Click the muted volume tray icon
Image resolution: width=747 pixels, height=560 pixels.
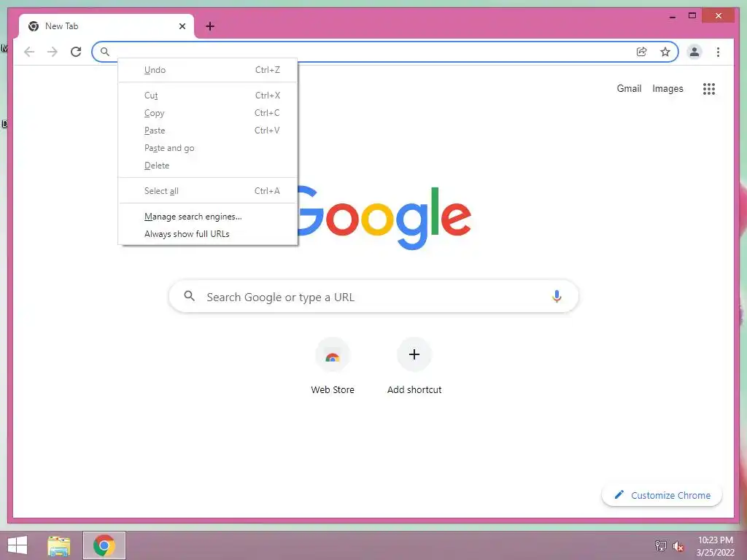click(x=678, y=546)
